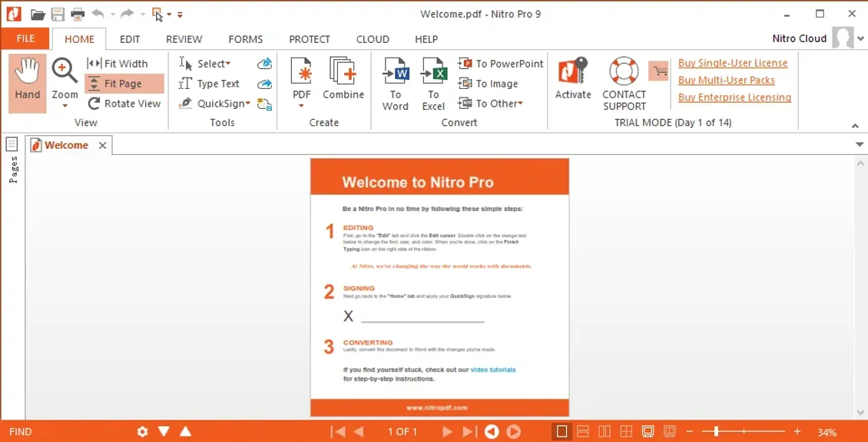Convert document To Word

(x=396, y=83)
